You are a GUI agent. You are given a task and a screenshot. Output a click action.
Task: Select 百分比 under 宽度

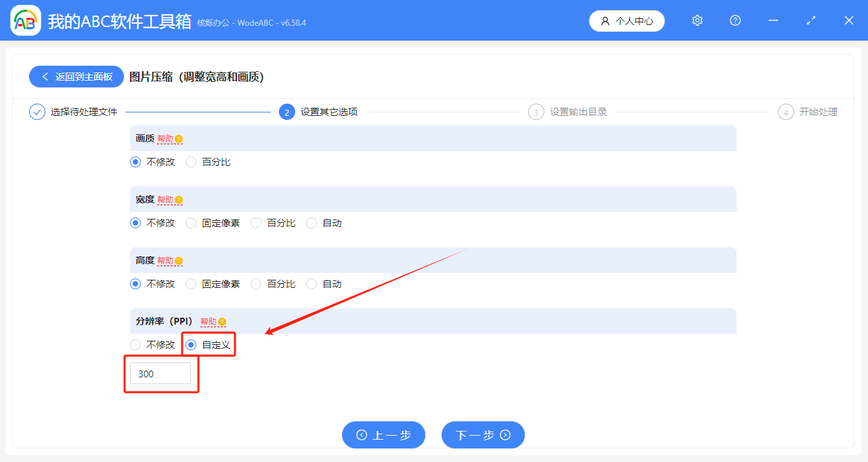point(256,223)
